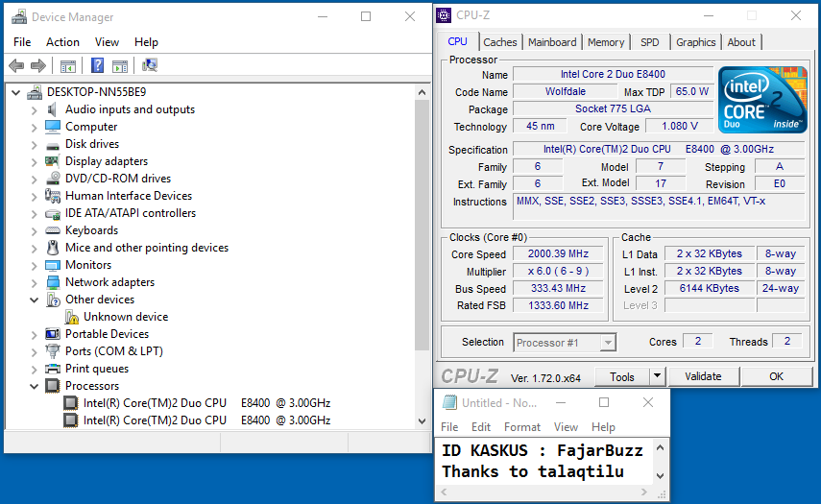This screenshot has height=504, width=821.
Task: Click the Core Speed value 2000.39 MHz
Action: click(558, 253)
